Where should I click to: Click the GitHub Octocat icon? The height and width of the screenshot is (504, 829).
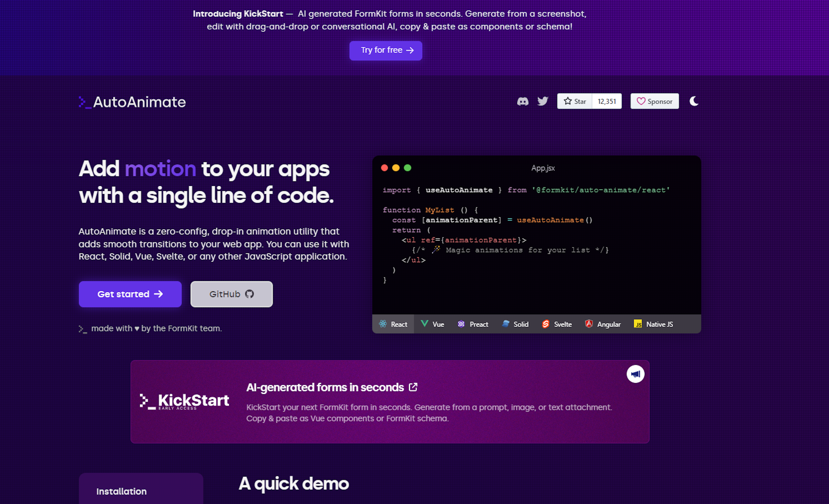tap(249, 294)
